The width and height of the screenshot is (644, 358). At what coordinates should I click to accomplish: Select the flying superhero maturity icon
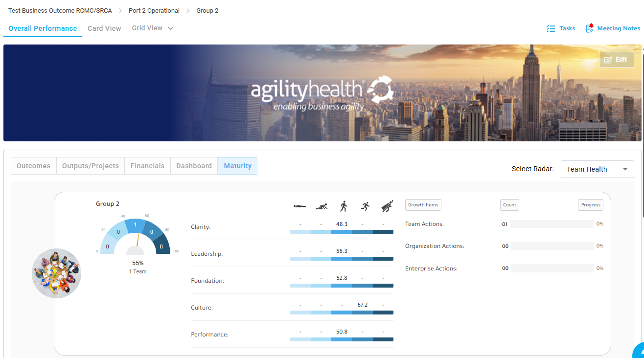(x=387, y=206)
